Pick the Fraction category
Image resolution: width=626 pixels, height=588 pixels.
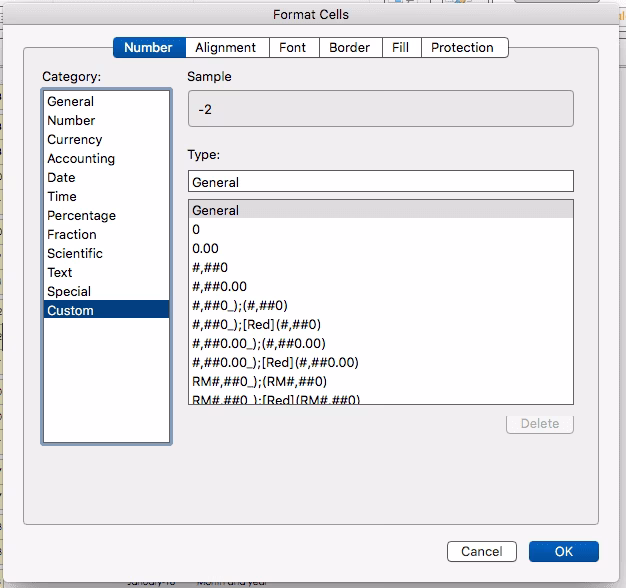pyautogui.click(x=106, y=234)
